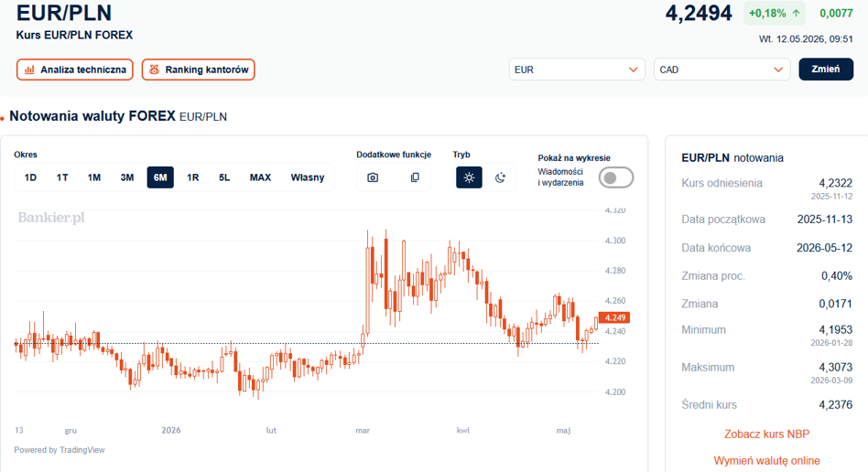Select the 1D period option
Viewport: 868px width, 472px height.
click(x=30, y=177)
